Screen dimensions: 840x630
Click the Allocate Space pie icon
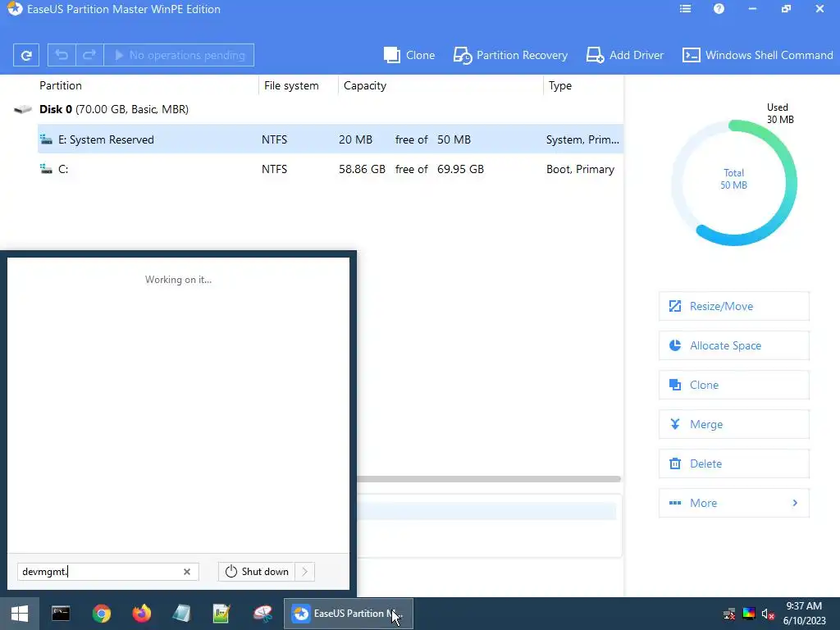tap(675, 345)
